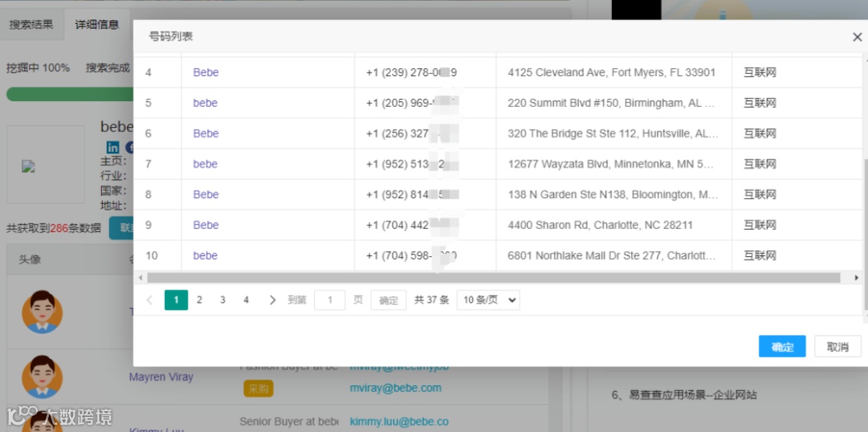Click address 6801 Northlake Mall Dr Ste 277

(x=611, y=255)
